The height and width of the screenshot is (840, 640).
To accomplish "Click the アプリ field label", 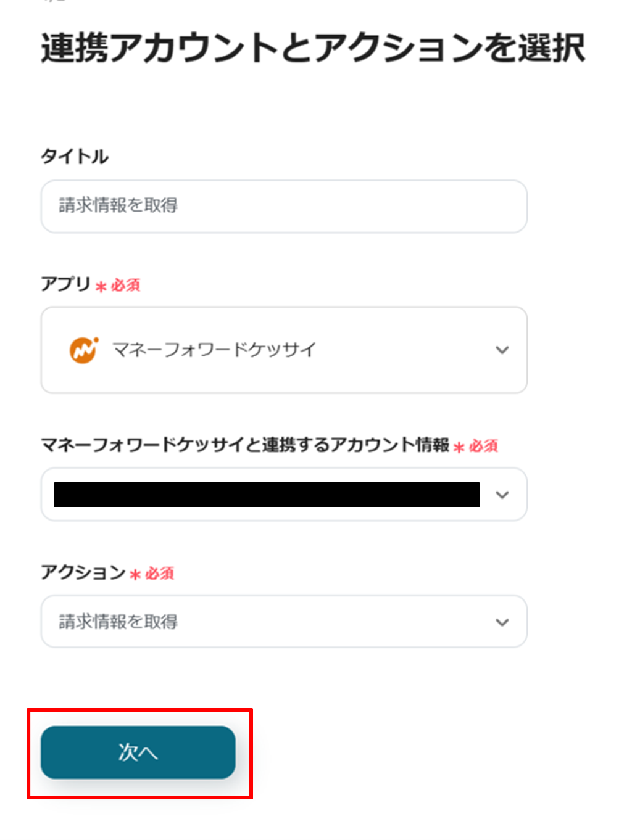I will pyautogui.click(x=65, y=284).
